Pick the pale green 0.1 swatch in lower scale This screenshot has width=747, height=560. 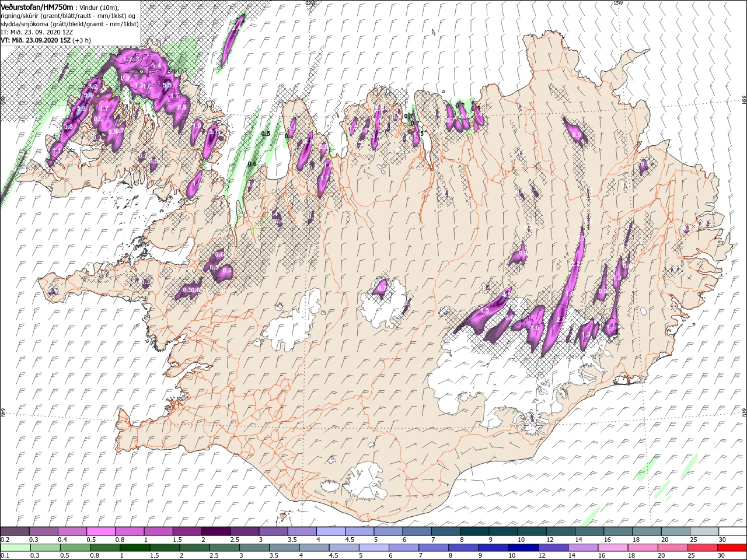(15, 548)
